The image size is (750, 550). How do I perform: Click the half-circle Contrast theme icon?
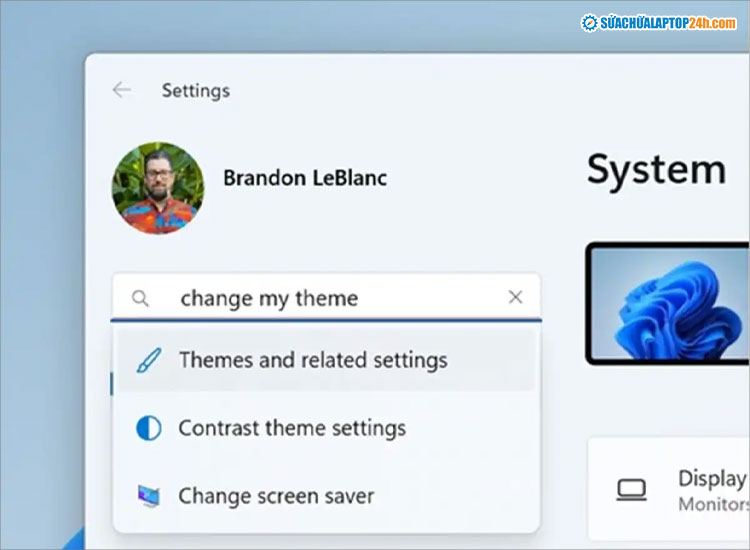click(148, 429)
